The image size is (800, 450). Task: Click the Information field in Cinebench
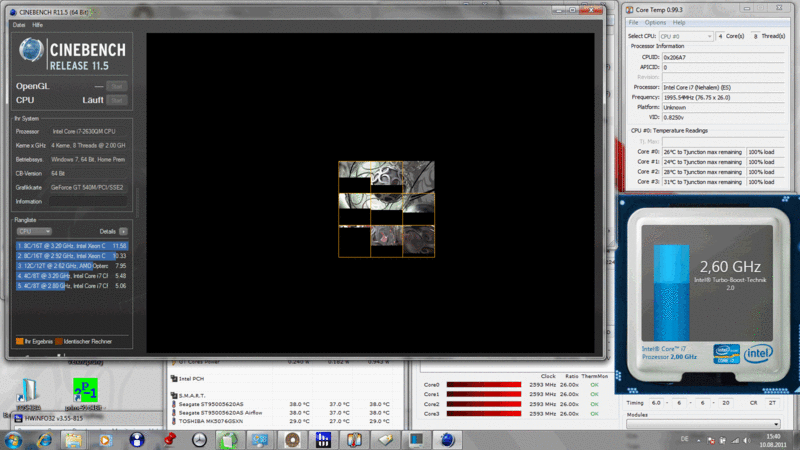click(x=88, y=202)
